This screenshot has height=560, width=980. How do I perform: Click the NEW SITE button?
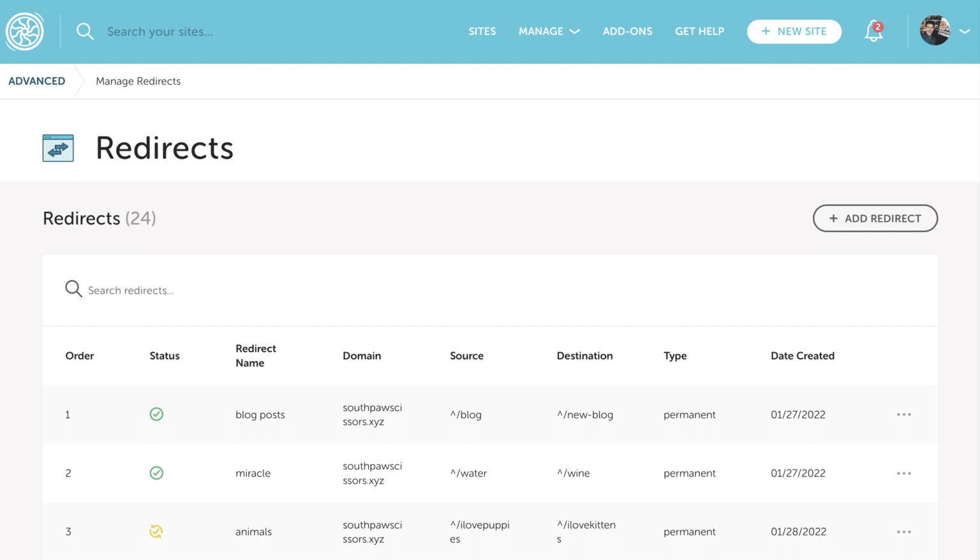tap(794, 31)
